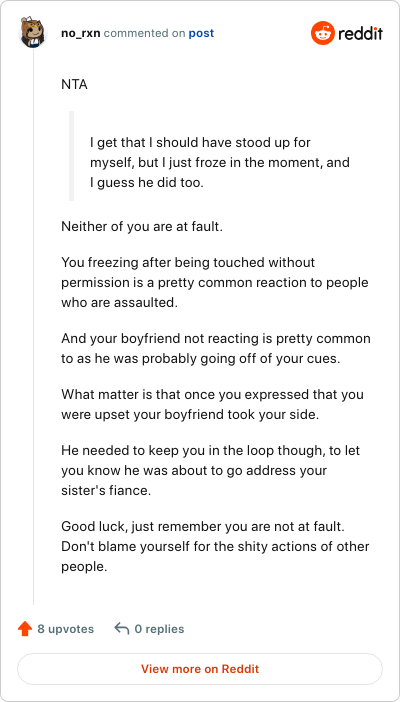Click the gray quote bar beside blockquote
The image size is (400, 702).
pyautogui.click(x=71, y=156)
